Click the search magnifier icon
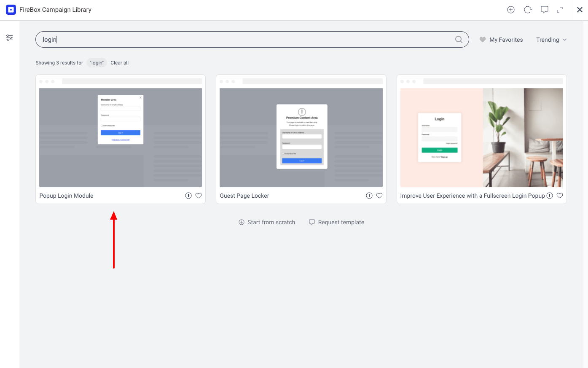Image resolution: width=588 pixels, height=368 pixels. coord(459,40)
